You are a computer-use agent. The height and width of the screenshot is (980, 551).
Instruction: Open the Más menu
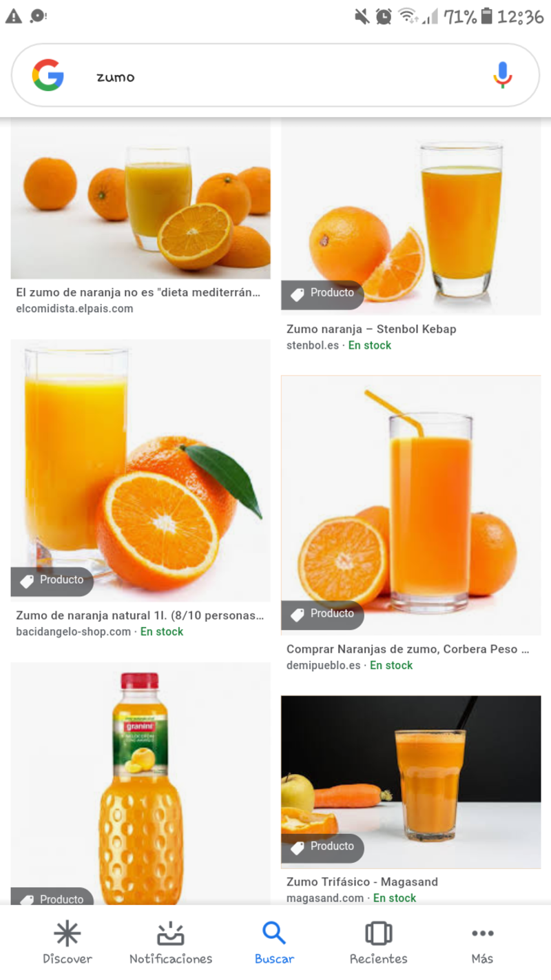coord(482,942)
